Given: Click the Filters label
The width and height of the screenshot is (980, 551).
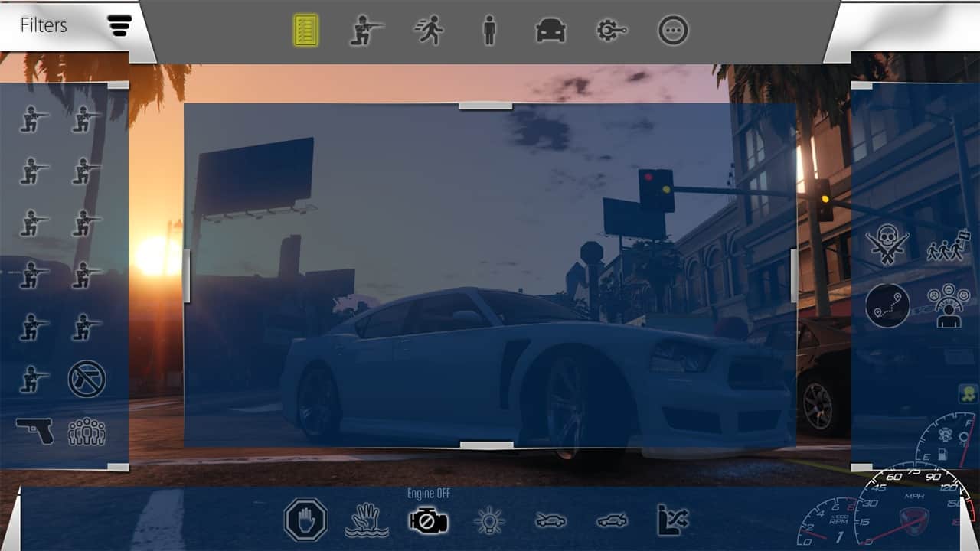Looking at the screenshot, I should [43, 25].
